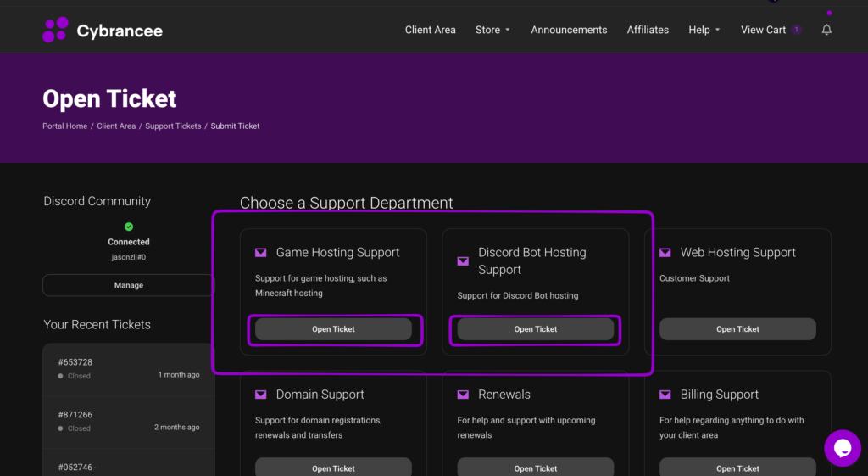The height and width of the screenshot is (476, 868).
Task: Click the Billing Support envelope icon
Action: [665, 395]
